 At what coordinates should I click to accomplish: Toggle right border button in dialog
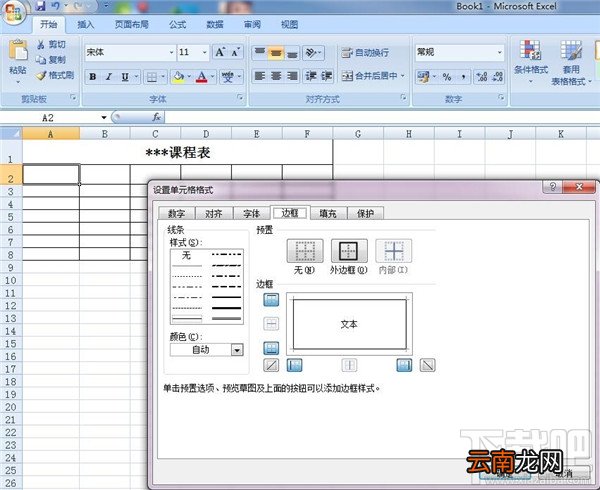404,365
